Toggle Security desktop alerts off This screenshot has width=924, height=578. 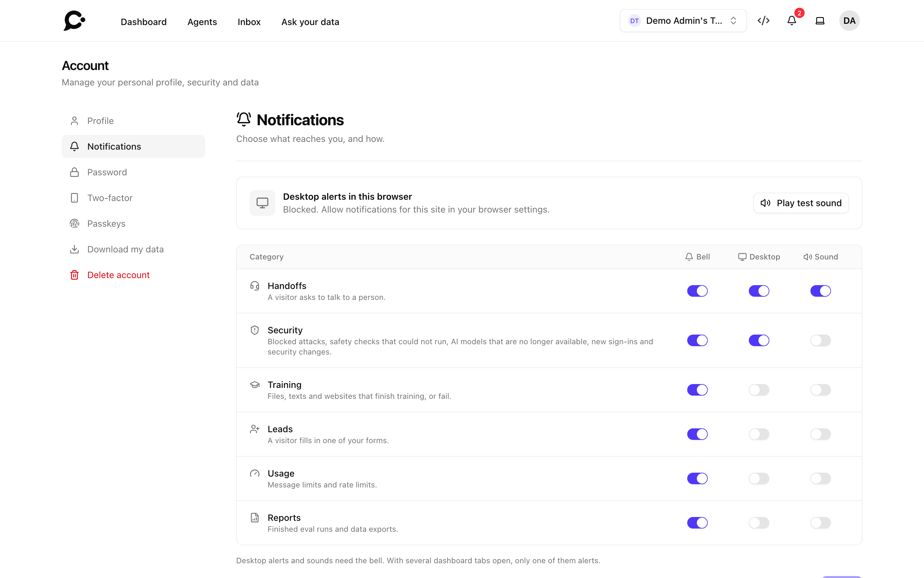pos(759,340)
